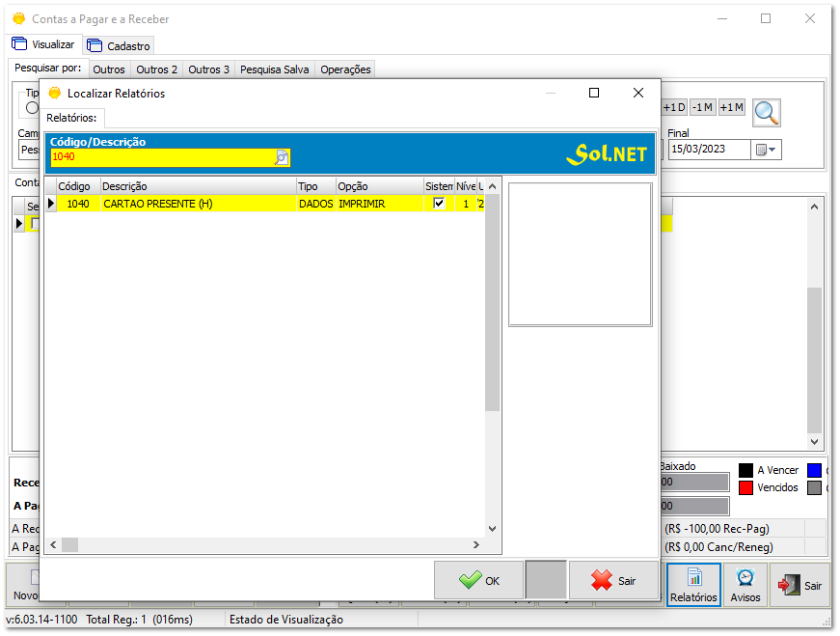Image resolution: width=840 pixels, height=636 pixels.
Task: Click down arrow of report list scrollbar
Action: tap(492, 529)
